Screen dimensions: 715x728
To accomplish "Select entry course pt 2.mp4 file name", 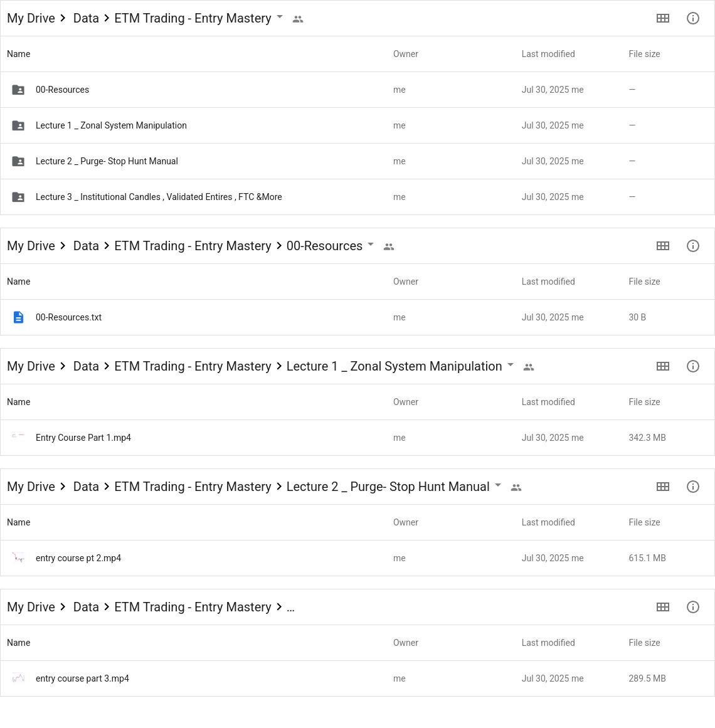I will pyautogui.click(x=78, y=557).
